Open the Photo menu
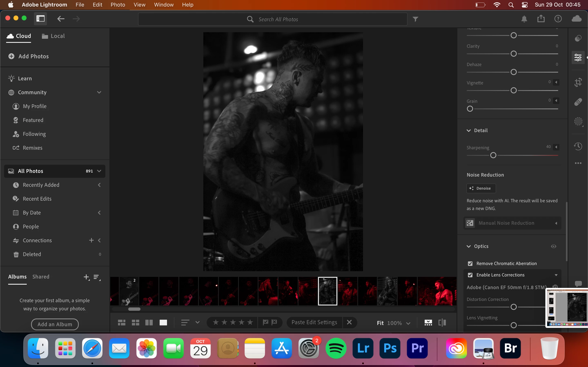 tap(118, 5)
